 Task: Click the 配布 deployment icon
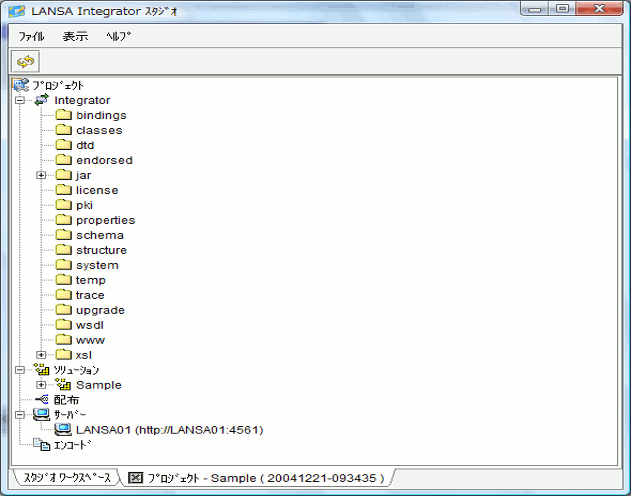coord(41,399)
